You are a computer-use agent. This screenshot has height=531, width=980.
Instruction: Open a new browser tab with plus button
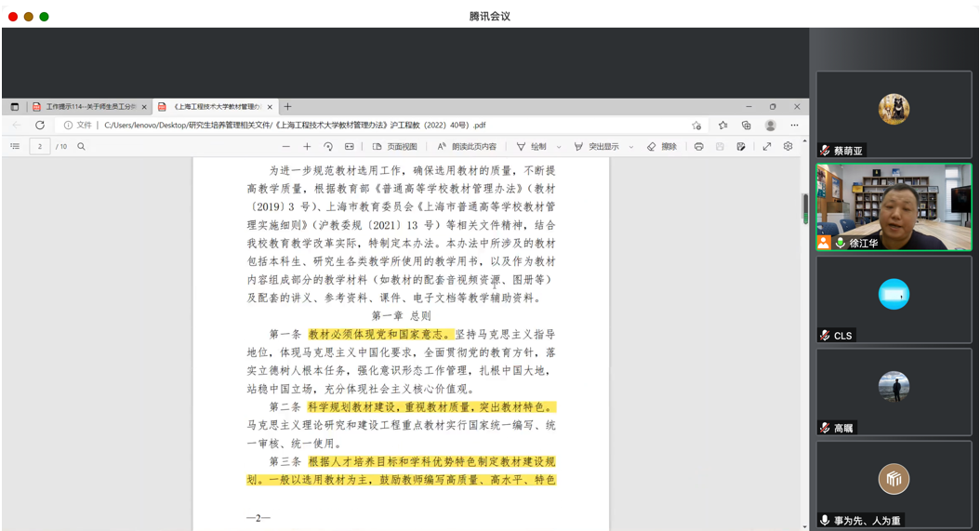click(287, 107)
